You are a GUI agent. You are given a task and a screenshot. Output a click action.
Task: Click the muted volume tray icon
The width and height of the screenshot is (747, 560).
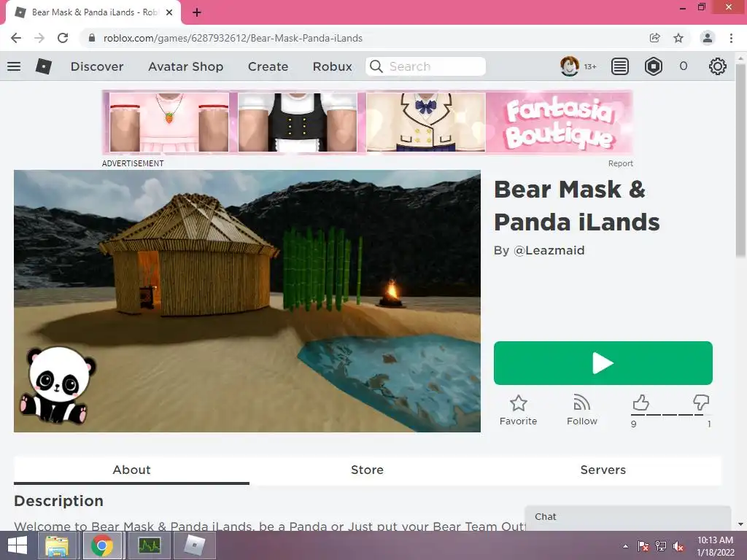tap(678, 546)
